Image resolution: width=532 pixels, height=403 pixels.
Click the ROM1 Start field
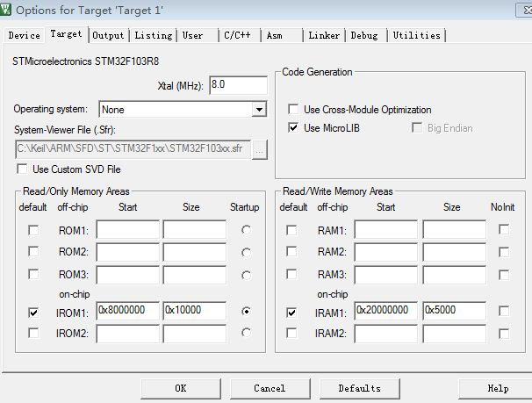point(128,230)
